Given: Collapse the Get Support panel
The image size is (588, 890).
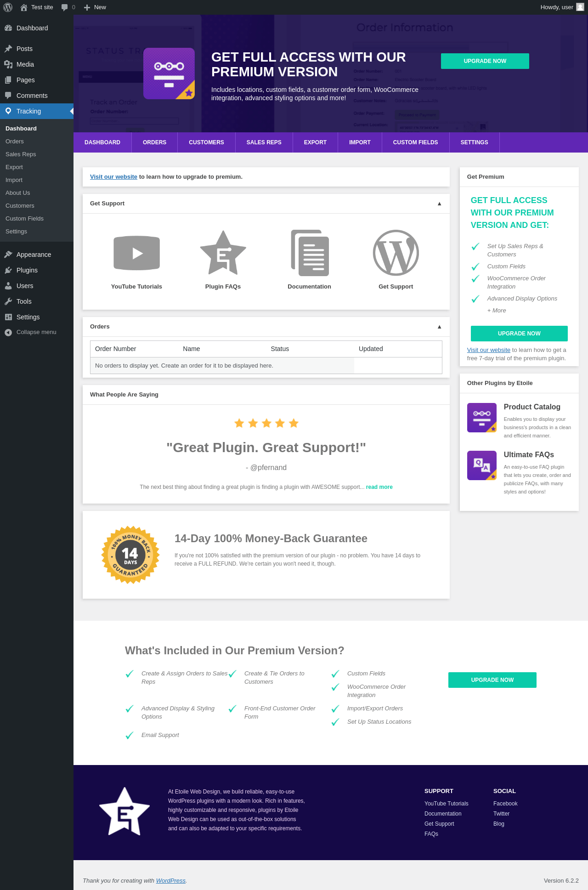Looking at the screenshot, I should tap(439, 204).
